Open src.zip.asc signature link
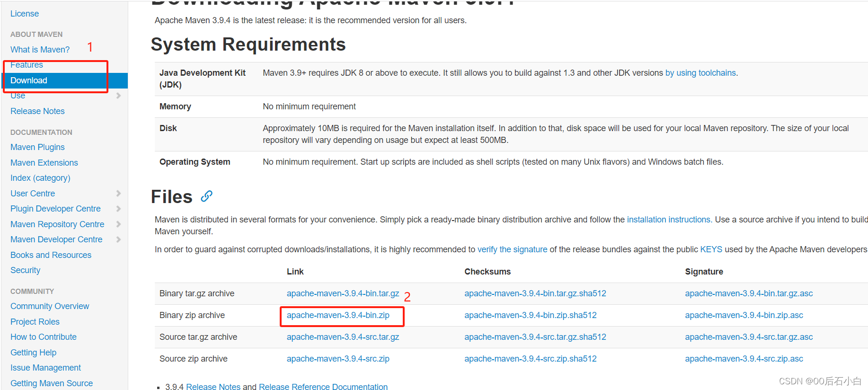The height and width of the screenshot is (390, 868). pyautogui.click(x=744, y=359)
